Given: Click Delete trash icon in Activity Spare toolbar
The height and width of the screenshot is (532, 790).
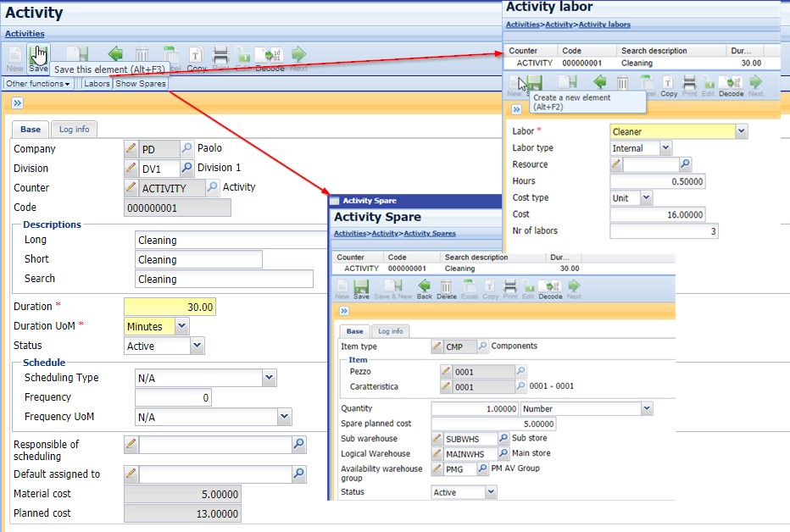Looking at the screenshot, I should point(447,289).
